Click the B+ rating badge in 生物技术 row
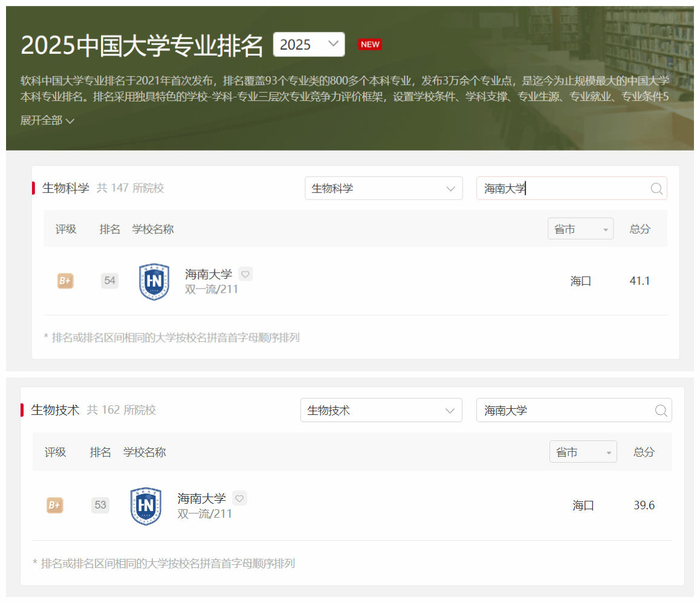This screenshot has width=700, height=603. click(x=55, y=505)
